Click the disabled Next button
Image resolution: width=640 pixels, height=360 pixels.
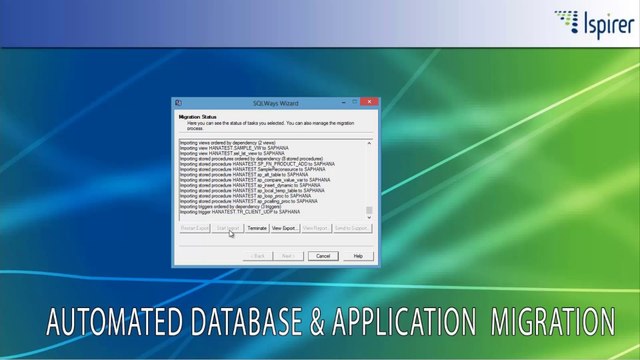(288, 256)
